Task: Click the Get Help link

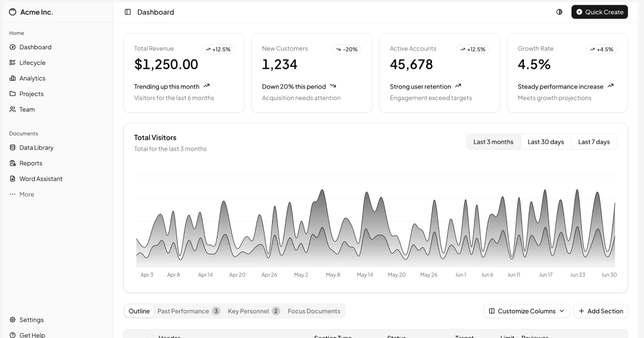Action: [32, 335]
